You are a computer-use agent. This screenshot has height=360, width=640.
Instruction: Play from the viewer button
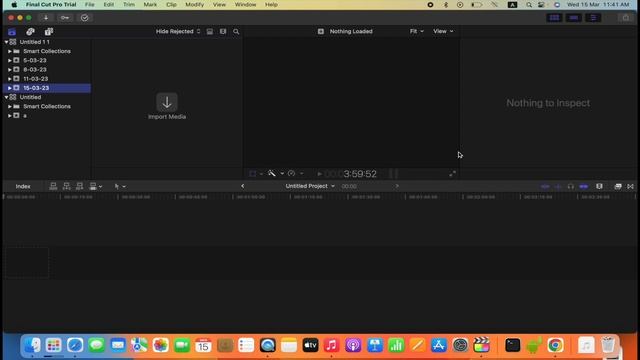(x=319, y=174)
